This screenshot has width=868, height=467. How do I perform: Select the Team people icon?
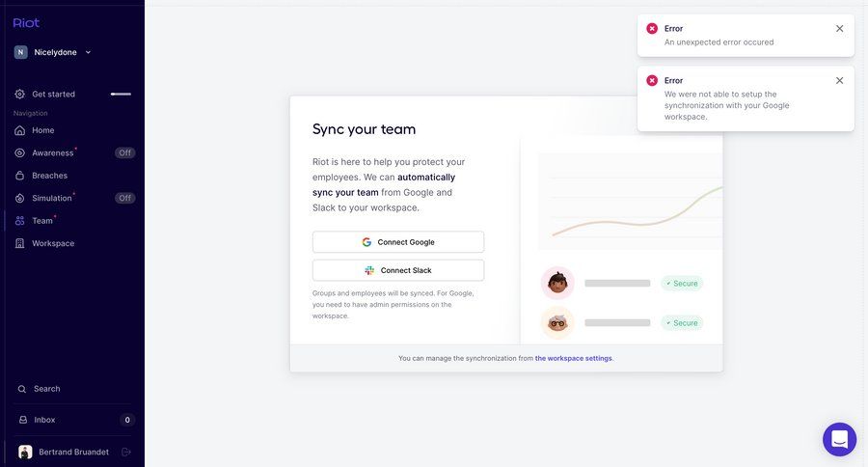(x=20, y=221)
